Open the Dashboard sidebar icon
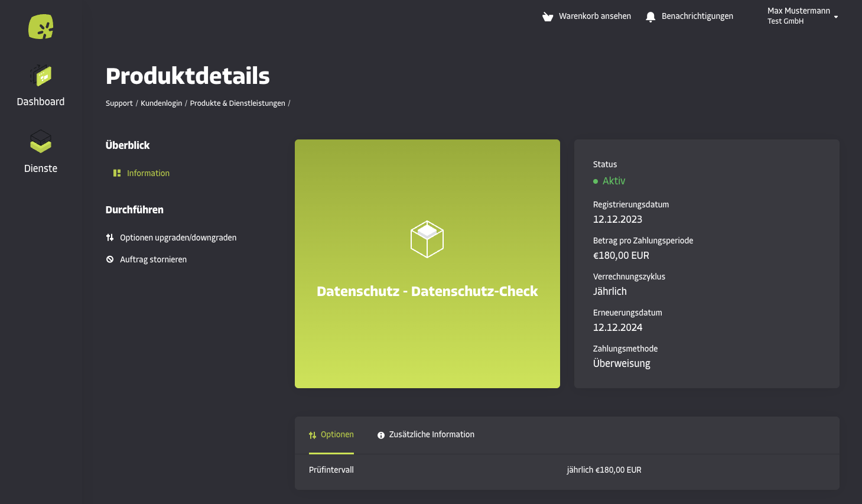862x504 pixels. pos(41,76)
